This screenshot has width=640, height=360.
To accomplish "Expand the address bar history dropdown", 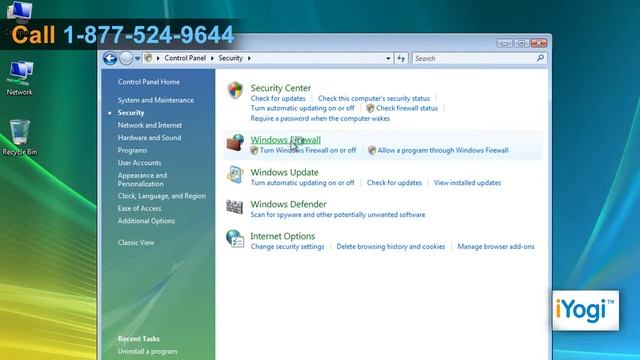I will [x=388, y=58].
